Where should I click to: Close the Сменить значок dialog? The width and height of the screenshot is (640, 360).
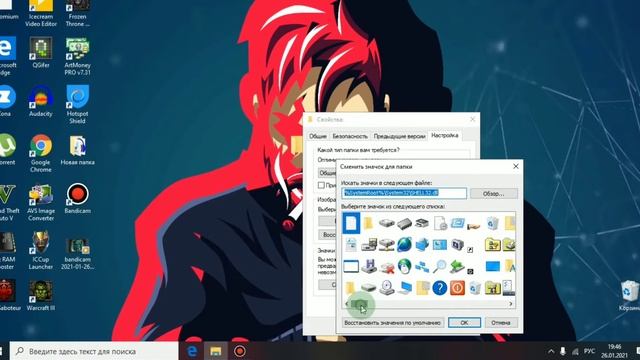coord(516,166)
